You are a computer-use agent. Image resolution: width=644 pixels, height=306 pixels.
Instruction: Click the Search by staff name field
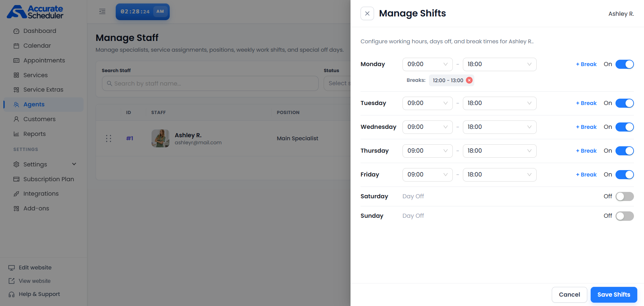pos(210,83)
